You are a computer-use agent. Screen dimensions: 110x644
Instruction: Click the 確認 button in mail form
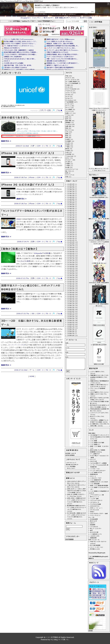68,371
